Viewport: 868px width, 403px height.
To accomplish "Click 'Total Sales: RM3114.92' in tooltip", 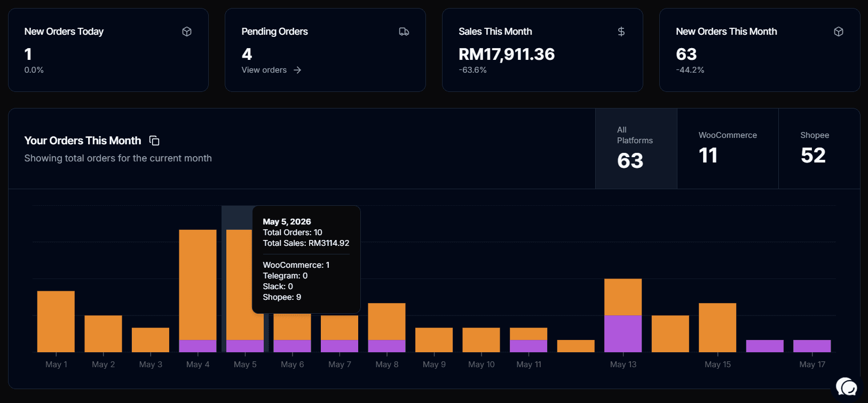I will pos(306,243).
